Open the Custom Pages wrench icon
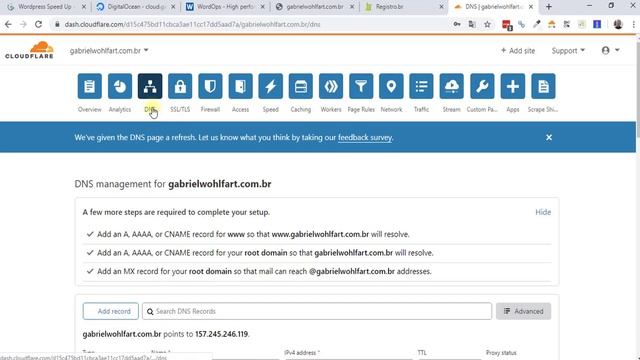 482,86
